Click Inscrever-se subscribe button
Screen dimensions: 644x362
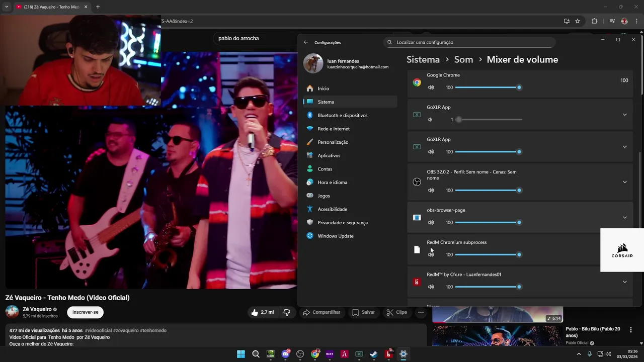pyautogui.click(x=85, y=312)
